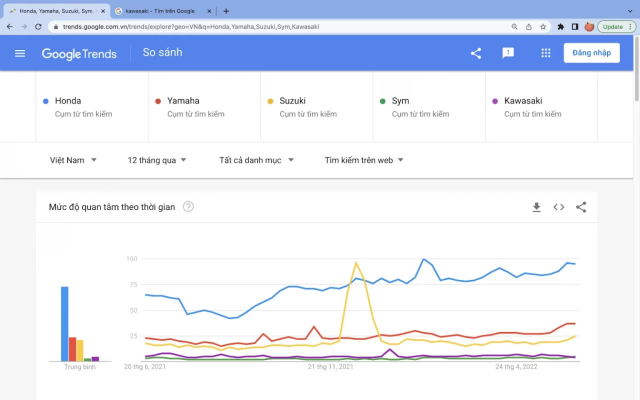Open the feedback icon in header

click(x=508, y=53)
